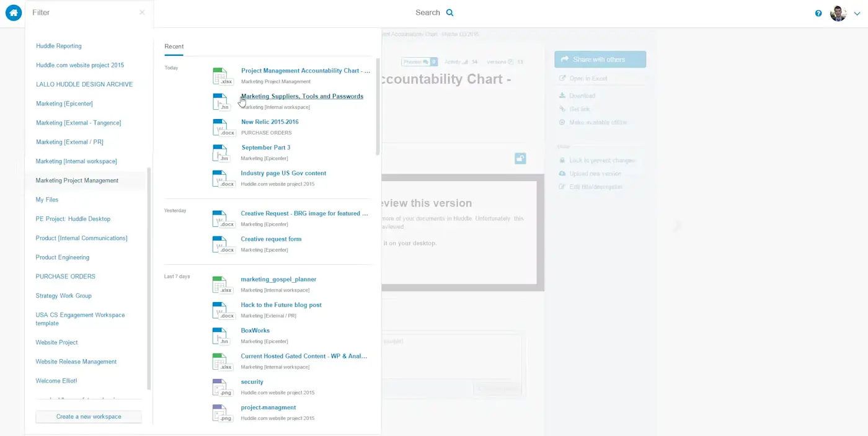Click note icon for September Part 3
868x436 pixels.
(222, 153)
